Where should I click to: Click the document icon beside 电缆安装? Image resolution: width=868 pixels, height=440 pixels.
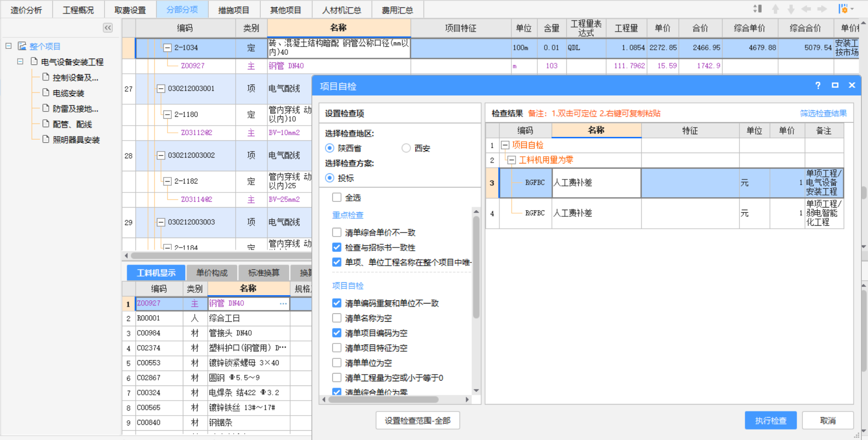[x=46, y=93]
